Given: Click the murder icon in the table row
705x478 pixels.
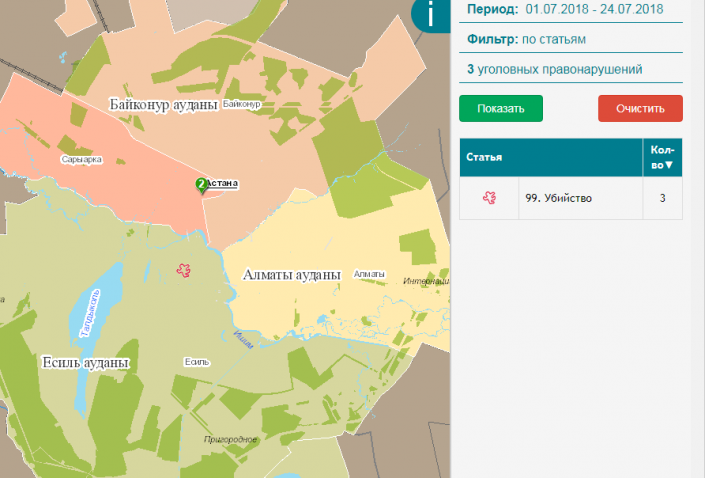Looking at the screenshot, I should (489, 198).
